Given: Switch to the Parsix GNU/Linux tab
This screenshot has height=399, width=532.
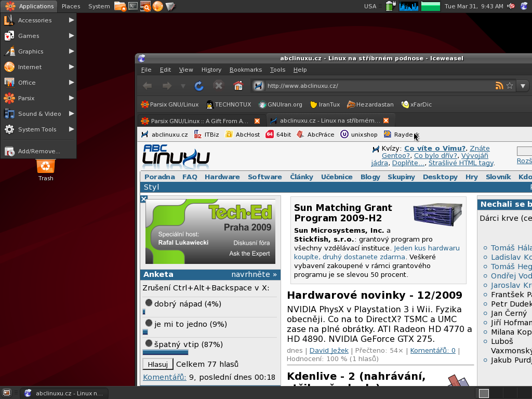Looking at the screenshot, I should 200,121.
